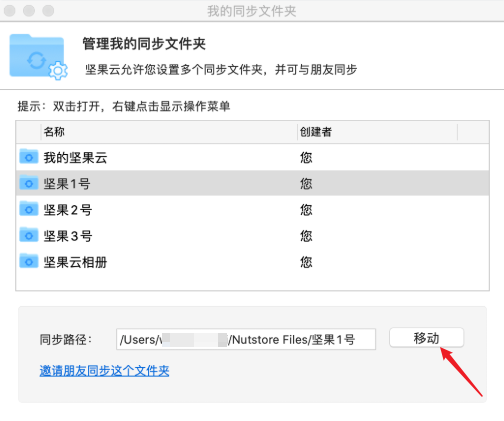Zoom the 我的同步文件夹 window

click(x=48, y=11)
